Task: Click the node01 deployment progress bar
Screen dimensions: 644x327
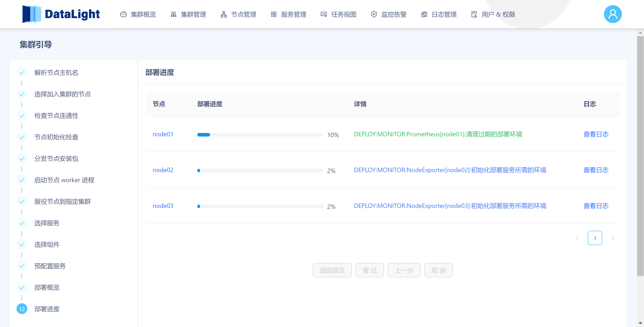Action: (x=260, y=135)
